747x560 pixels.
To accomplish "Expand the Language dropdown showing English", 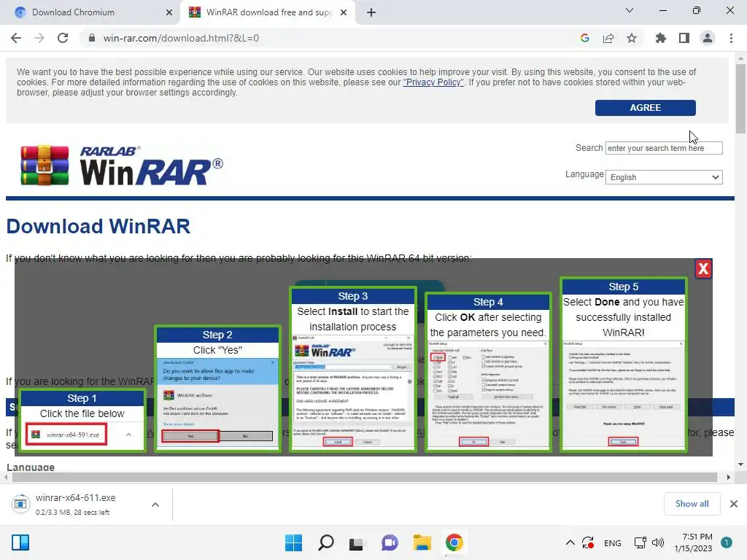I will [x=664, y=177].
